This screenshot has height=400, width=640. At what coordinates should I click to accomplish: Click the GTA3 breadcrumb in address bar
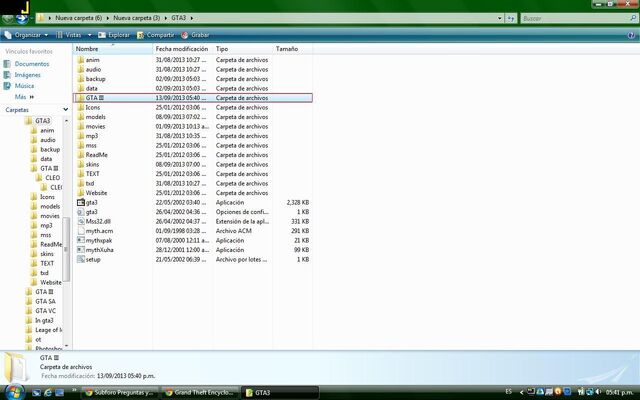coord(178,18)
